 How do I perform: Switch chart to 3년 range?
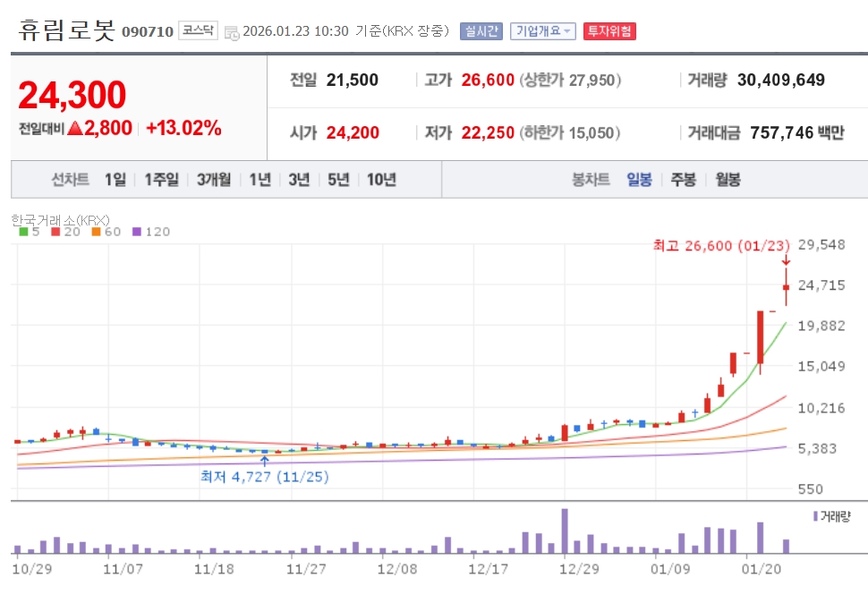click(x=299, y=180)
